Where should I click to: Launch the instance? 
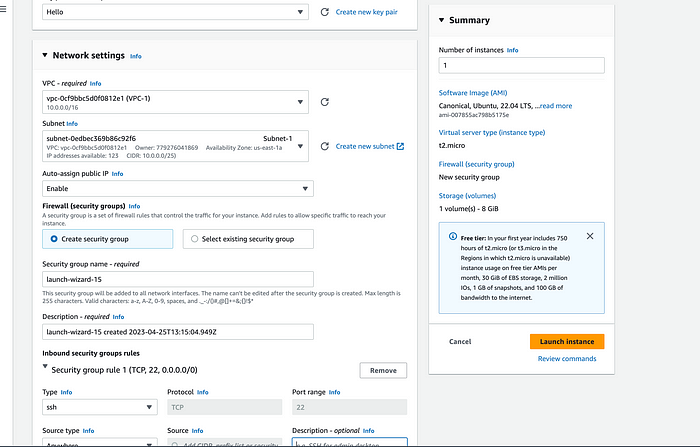tap(567, 341)
